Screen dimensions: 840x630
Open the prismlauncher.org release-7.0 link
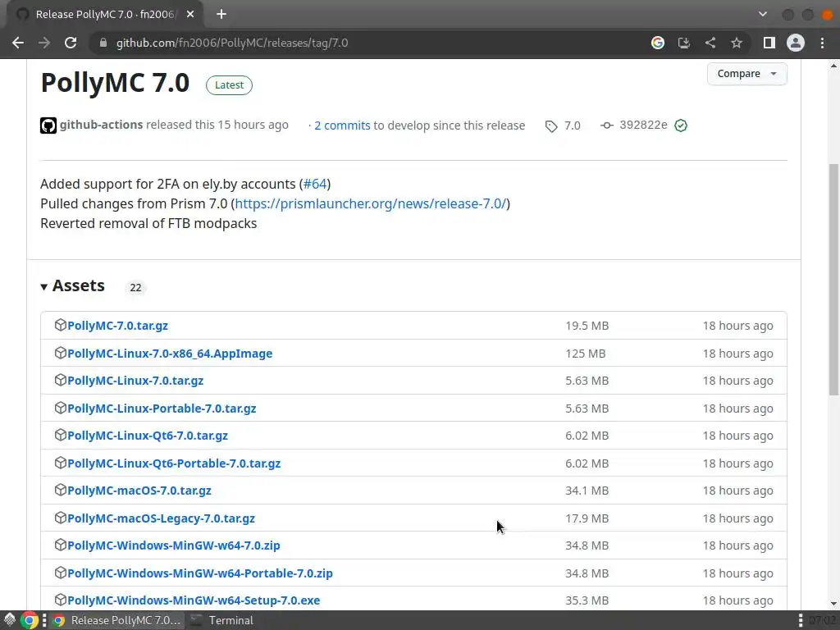(x=370, y=203)
